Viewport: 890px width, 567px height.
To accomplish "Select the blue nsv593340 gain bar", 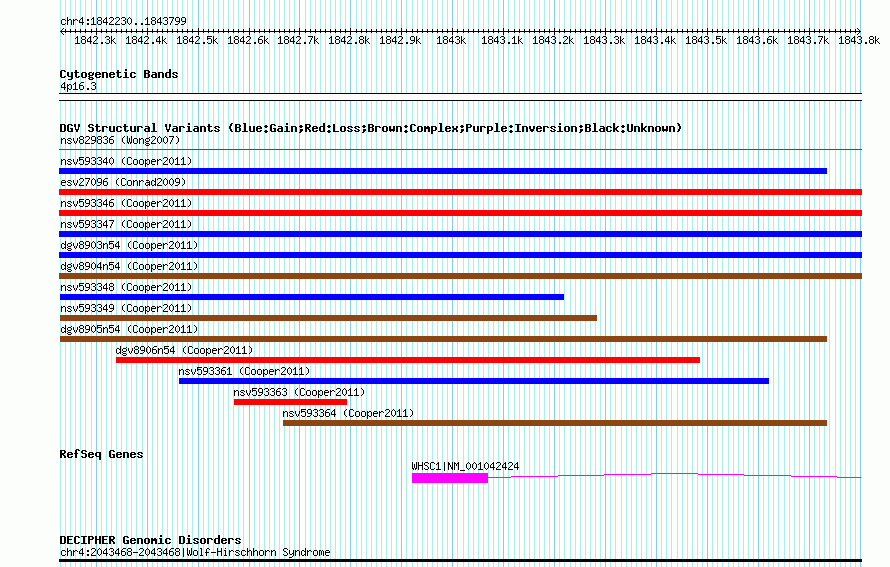I will 443,171.
